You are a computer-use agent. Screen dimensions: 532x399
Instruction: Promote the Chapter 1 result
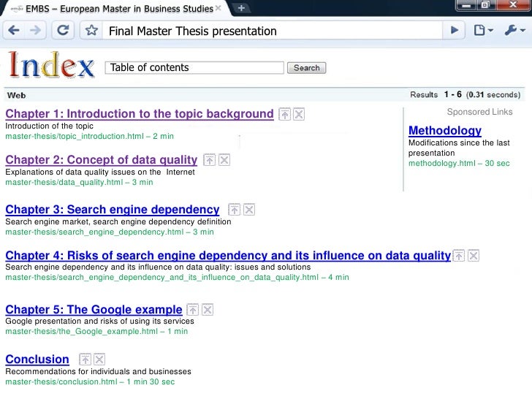pyautogui.click(x=284, y=114)
